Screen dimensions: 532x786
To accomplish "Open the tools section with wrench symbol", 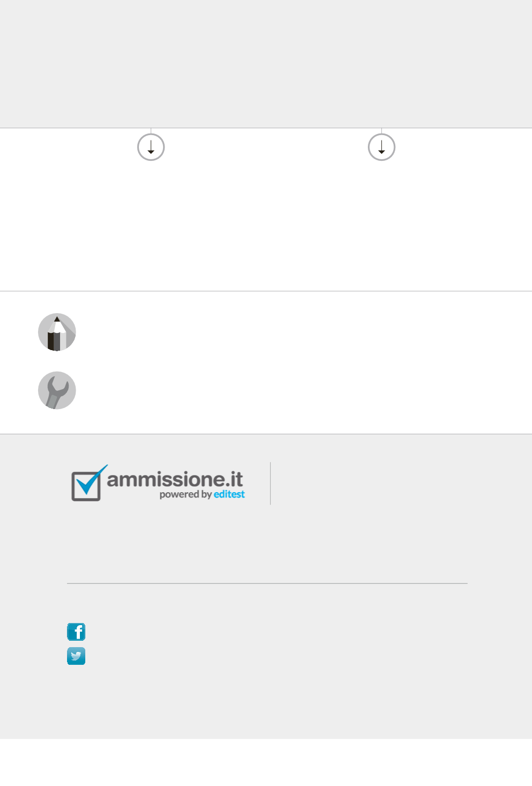I will [57, 390].
